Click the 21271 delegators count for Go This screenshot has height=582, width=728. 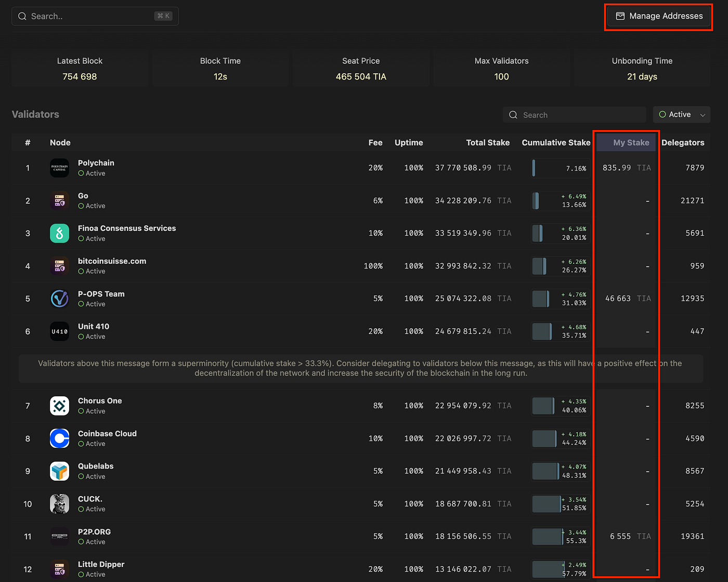[693, 201]
